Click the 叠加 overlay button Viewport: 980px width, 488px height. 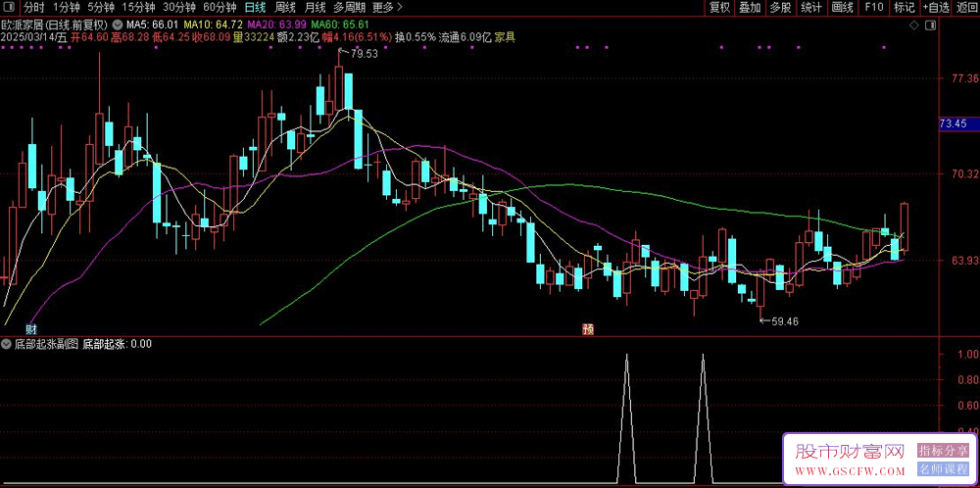[750, 8]
